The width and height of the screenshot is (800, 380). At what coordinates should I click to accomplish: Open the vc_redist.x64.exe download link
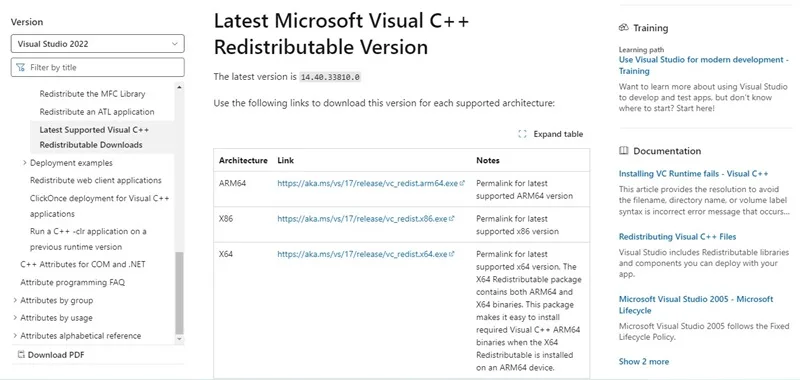tap(362, 254)
